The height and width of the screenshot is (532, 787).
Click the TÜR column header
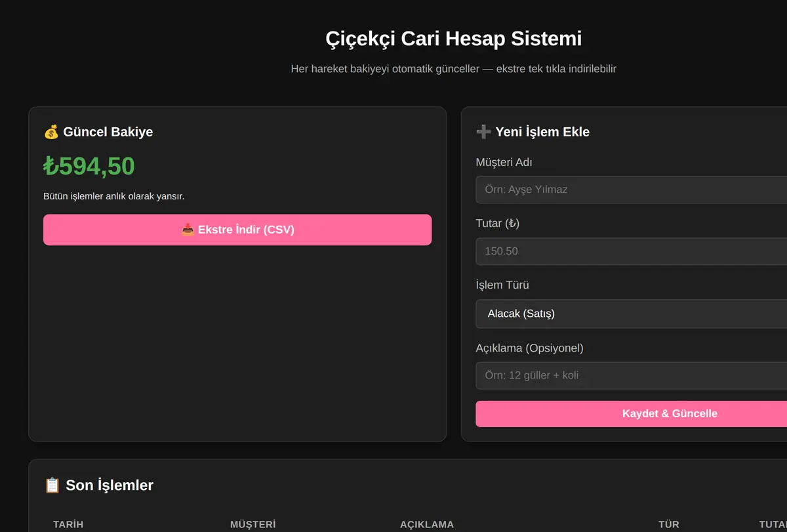click(669, 525)
